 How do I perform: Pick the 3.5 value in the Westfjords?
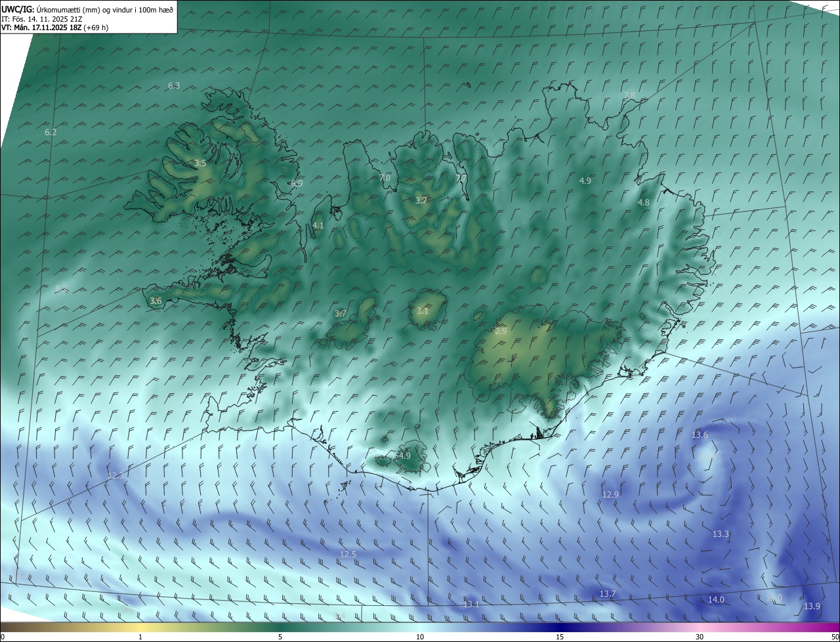pos(200,163)
